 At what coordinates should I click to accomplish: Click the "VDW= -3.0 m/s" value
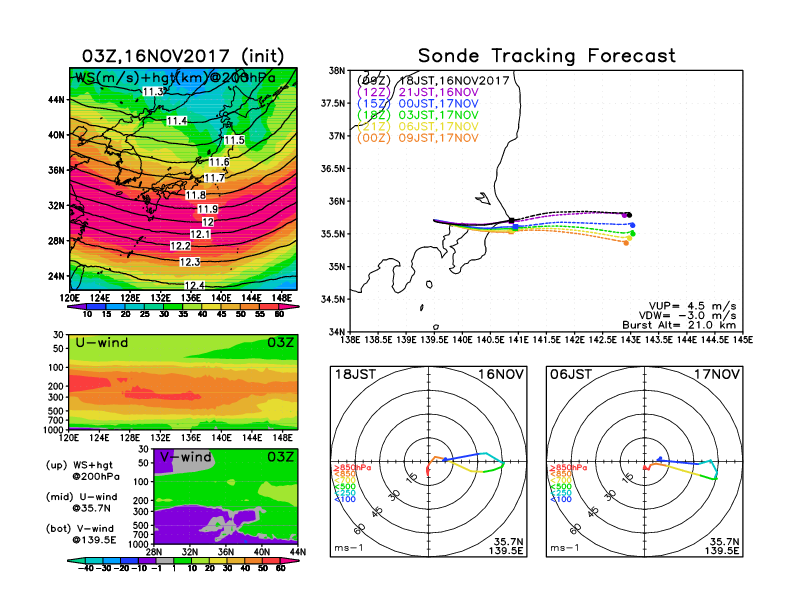click(x=687, y=316)
